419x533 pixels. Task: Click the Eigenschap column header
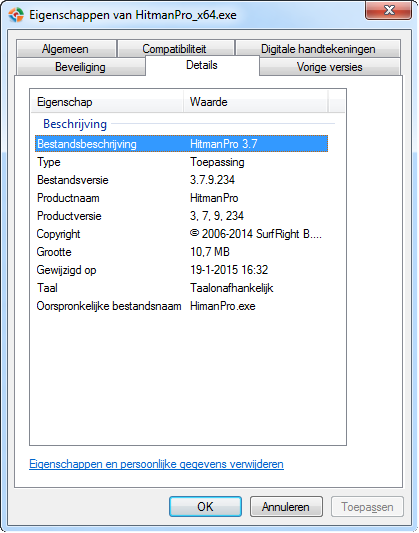pos(107,102)
